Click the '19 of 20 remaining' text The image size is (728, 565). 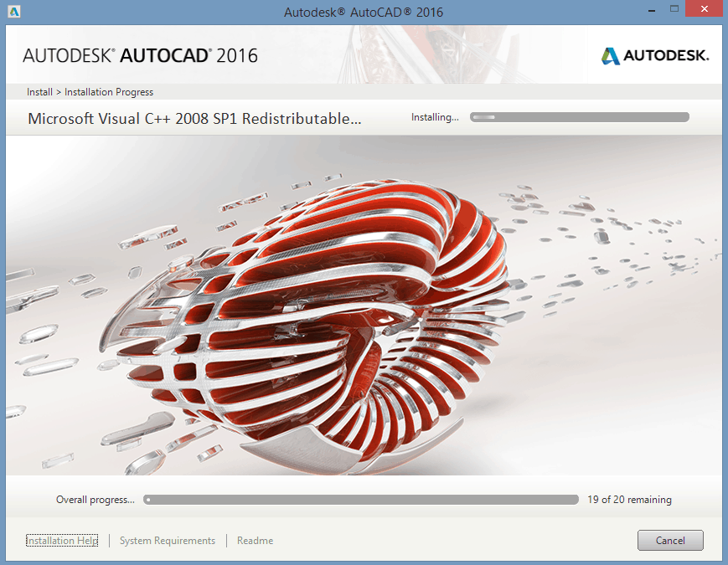pos(630,500)
